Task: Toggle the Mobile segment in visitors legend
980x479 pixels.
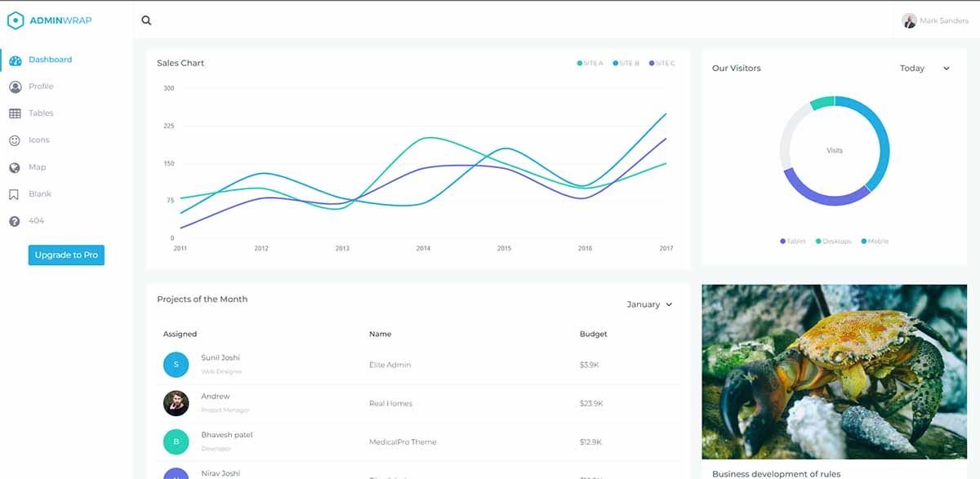Action: 874,241
